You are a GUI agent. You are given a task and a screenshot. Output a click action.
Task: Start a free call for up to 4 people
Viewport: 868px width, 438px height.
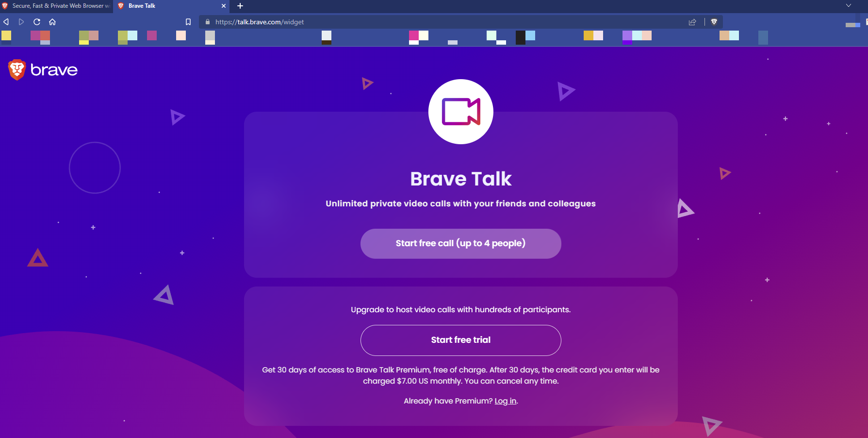click(461, 243)
